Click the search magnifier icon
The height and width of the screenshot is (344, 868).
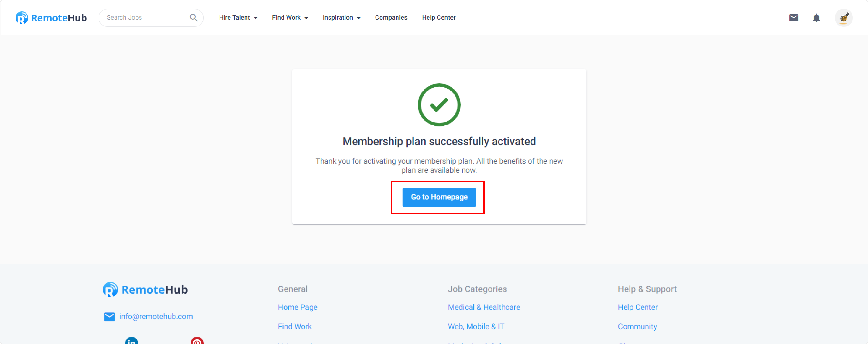coord(193,18)
